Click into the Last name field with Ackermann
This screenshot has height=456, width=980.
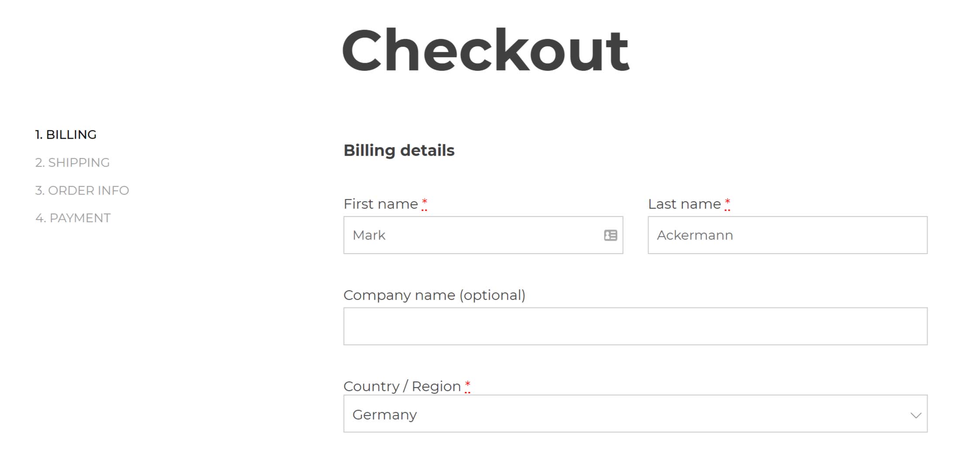(787, 235)
